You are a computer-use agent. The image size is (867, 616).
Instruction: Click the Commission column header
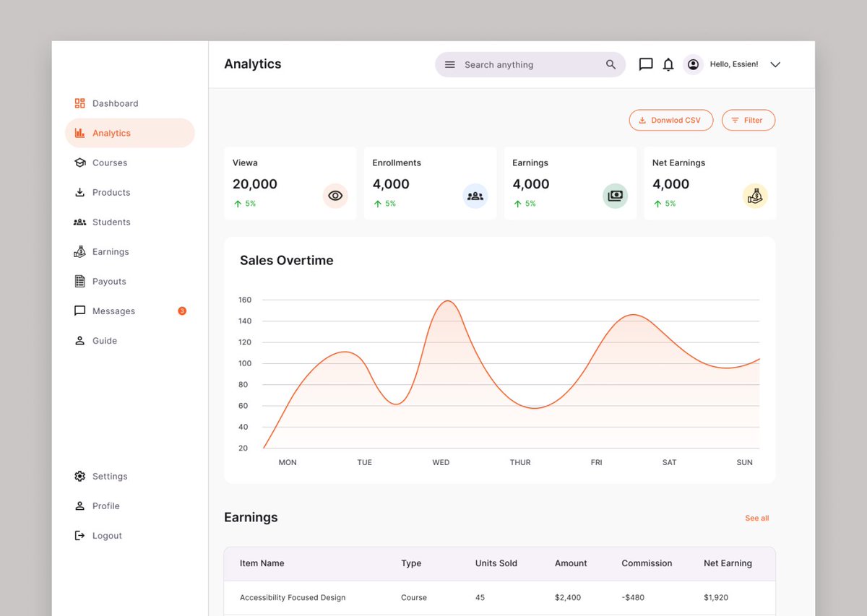pyautogui.click(x=647, y=563)
